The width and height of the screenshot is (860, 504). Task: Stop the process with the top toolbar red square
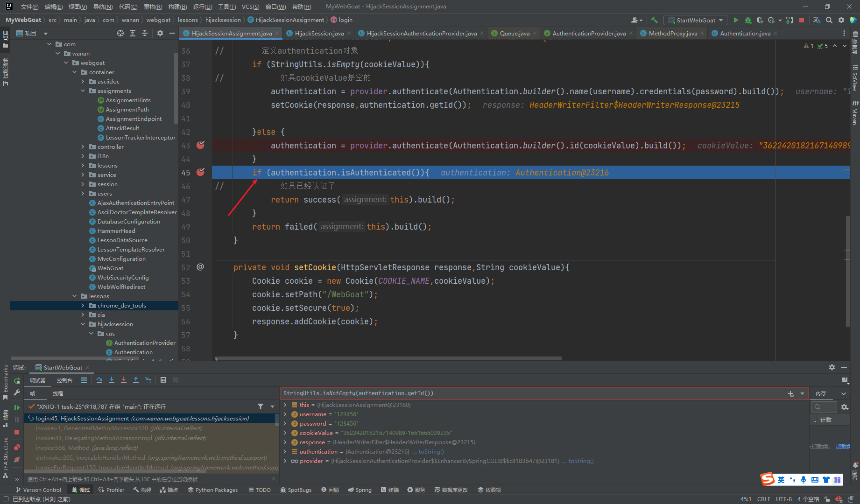click(802, 20)
